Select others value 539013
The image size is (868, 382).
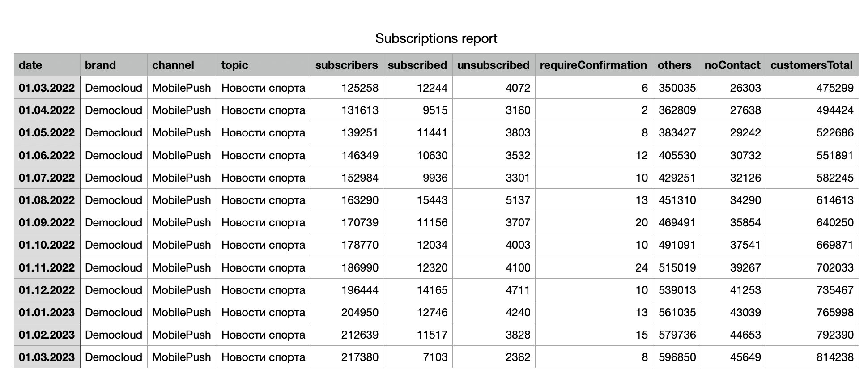point(677,290)
